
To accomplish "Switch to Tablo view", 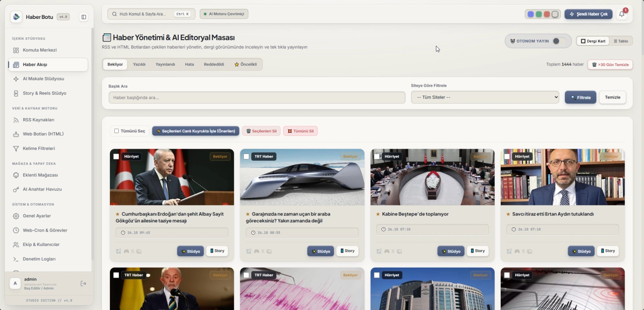I will pos(621,41).
